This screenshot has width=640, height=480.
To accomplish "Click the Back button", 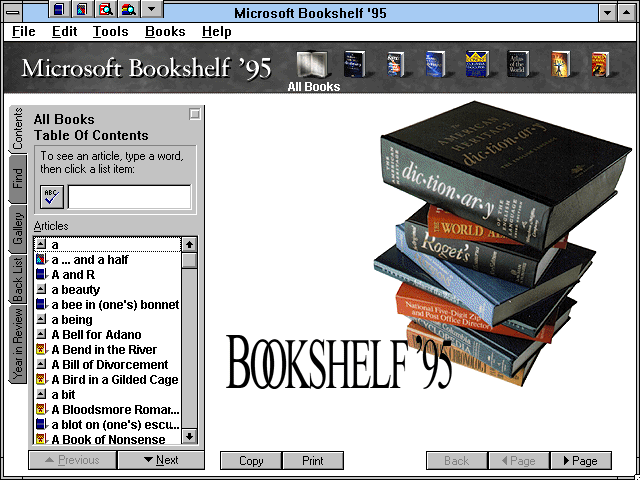I will click(x=457, y=461).
